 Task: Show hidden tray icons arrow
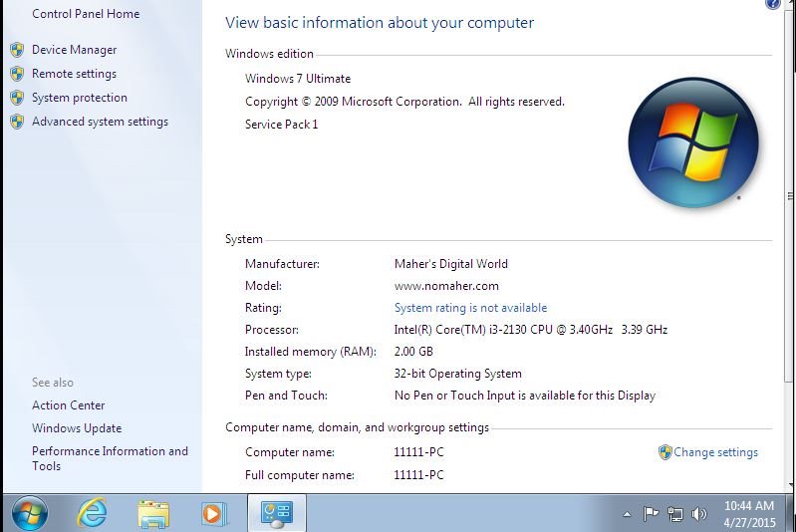point(628,514)
